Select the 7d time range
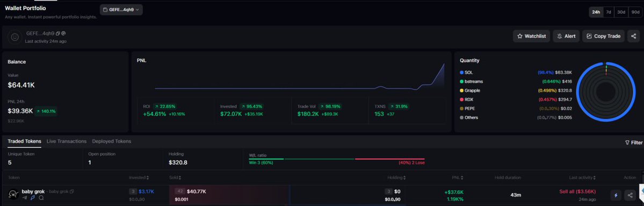 tap(608, 12)
